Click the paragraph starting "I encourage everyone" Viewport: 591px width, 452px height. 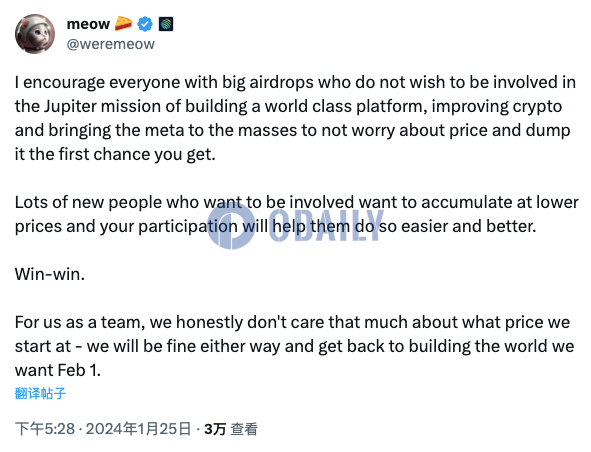pyautogui.click(x=296, y=118)
